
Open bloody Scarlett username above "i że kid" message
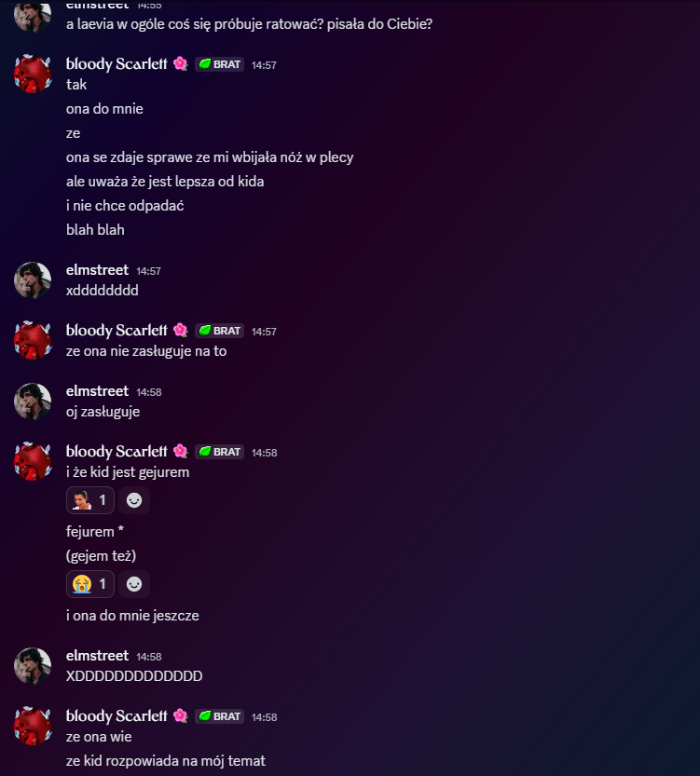click(x=117, y=451)
